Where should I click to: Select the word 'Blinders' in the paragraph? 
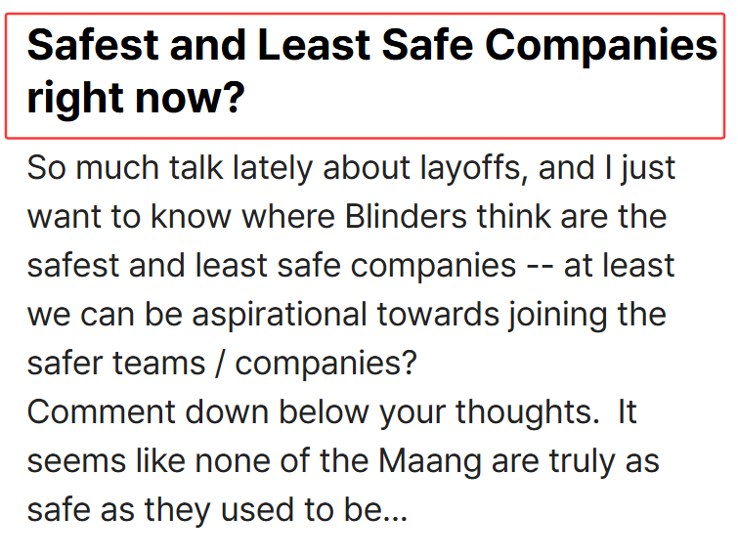406,216
